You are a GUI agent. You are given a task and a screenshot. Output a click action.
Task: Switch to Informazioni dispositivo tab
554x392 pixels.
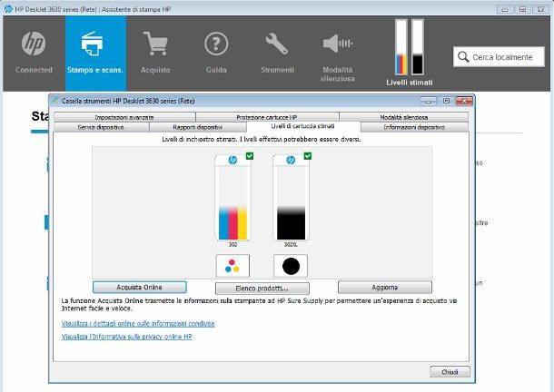[x=414, y=127]
